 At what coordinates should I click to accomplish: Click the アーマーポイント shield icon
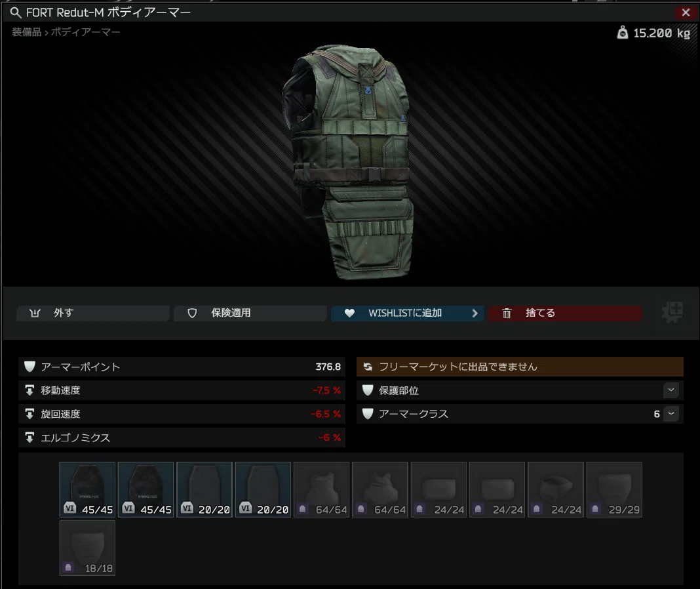pos(29,367)
